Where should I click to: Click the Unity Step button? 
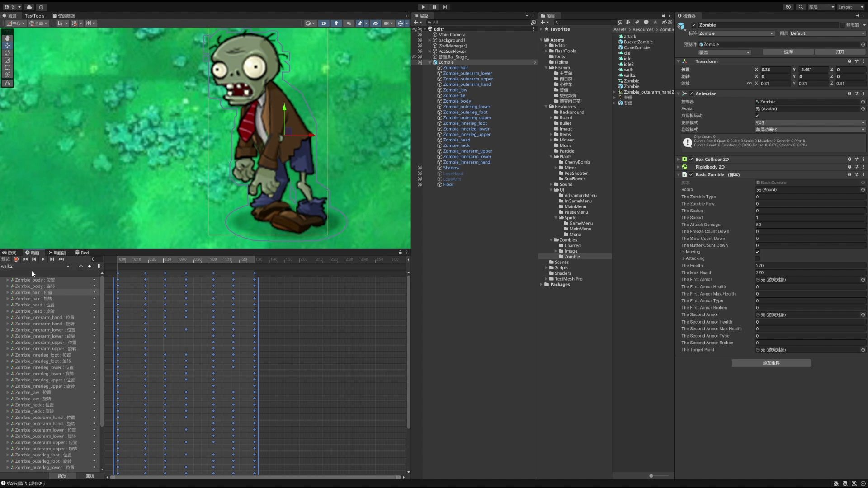(x=445, y=7)
